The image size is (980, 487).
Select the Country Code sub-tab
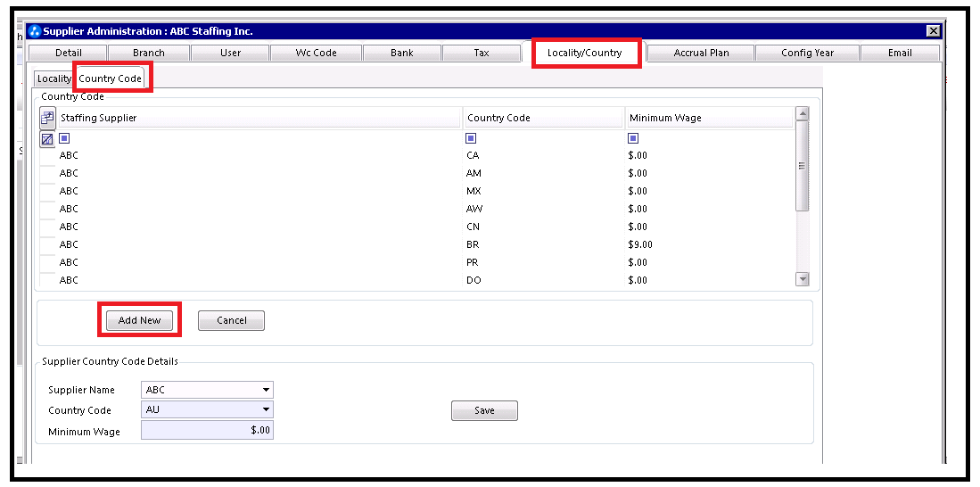[x=110, y=78]
